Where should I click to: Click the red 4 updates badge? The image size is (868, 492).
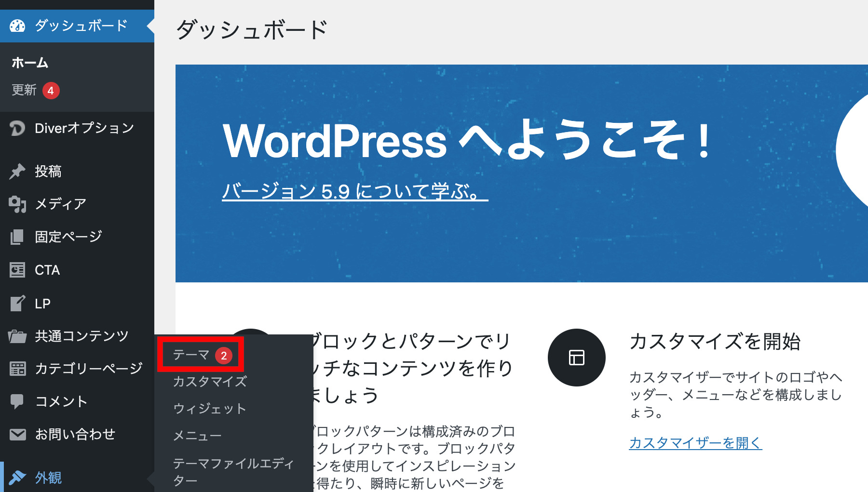(51, 91)
